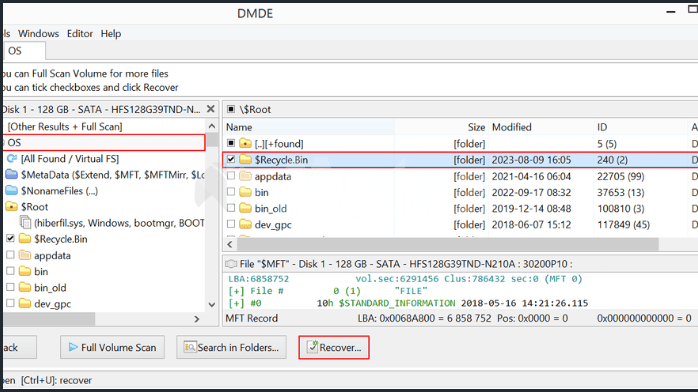Tick the bin_old checkbox in file list
Viewport: 698px width, 392px height.
231,208
